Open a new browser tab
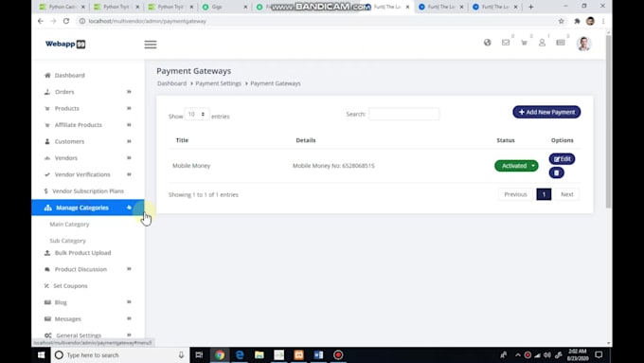This screenshot has width=644, height=363. point(530,7)
